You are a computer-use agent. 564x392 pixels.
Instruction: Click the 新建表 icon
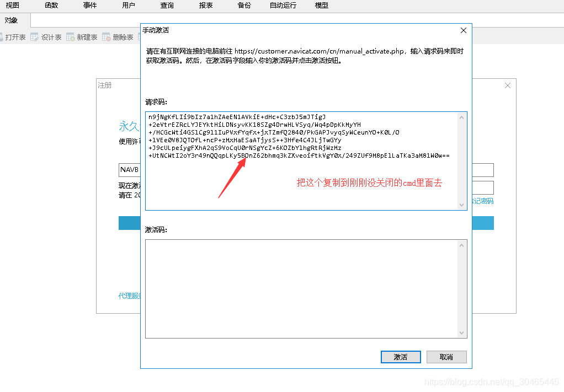pos(71,37)
